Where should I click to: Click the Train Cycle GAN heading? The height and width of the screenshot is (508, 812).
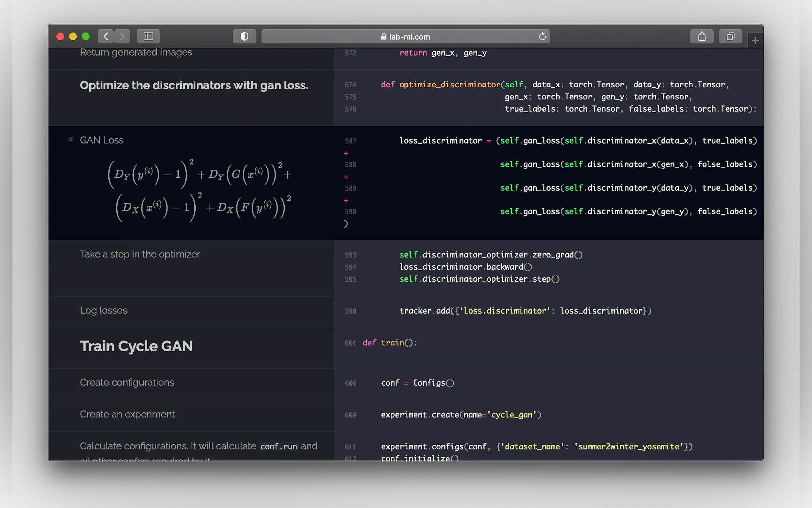[x=136, y=346]
